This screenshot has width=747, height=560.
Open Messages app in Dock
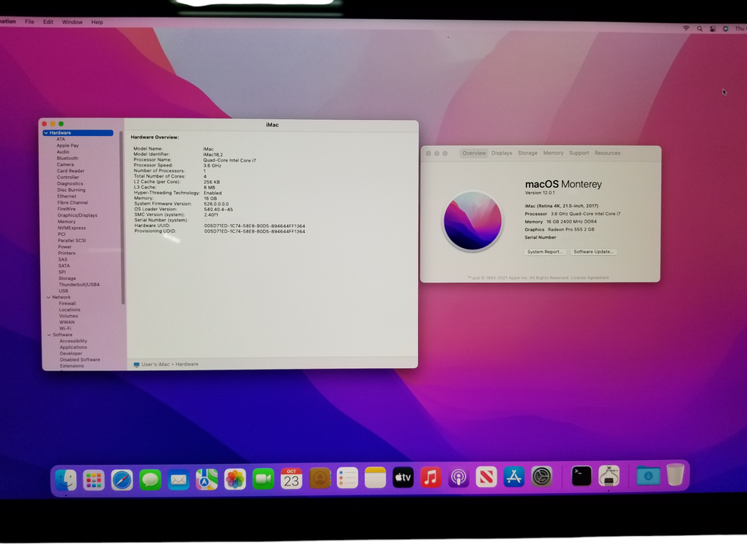150,479
